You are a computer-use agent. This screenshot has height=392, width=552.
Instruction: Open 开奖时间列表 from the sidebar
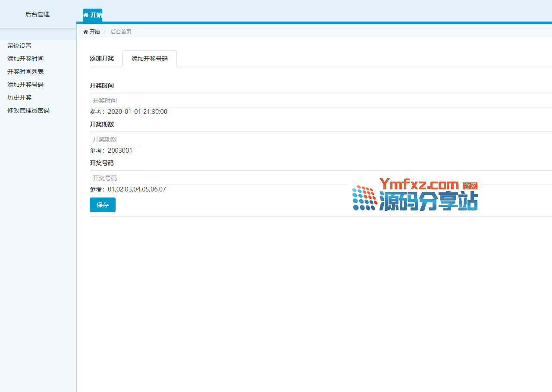click(x=25, y=72)
